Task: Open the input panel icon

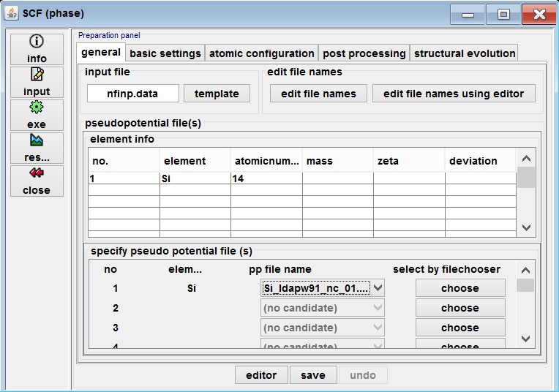Action: pyautogui.click(x=36, y=75)
